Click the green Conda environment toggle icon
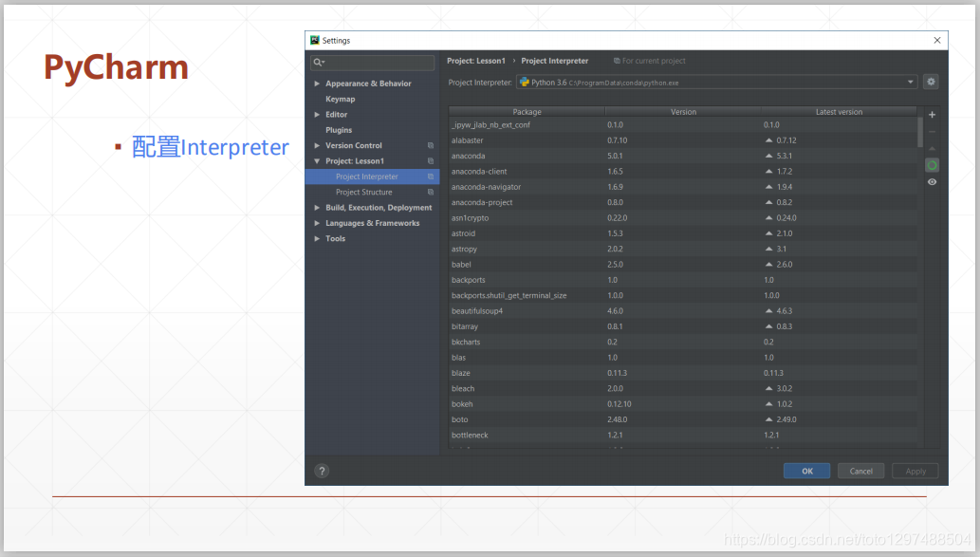Screen dimensions: 980x557 932,166
